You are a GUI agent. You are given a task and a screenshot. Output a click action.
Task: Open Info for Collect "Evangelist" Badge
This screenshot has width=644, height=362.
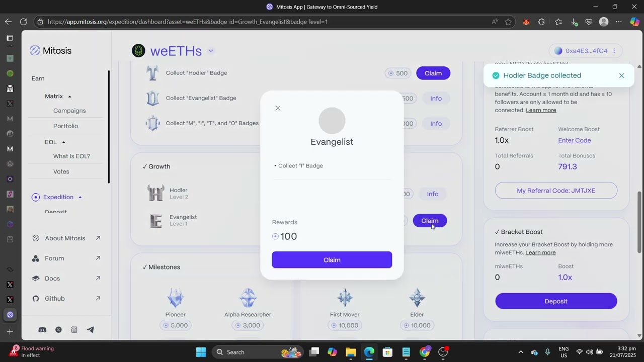(436, 98)
